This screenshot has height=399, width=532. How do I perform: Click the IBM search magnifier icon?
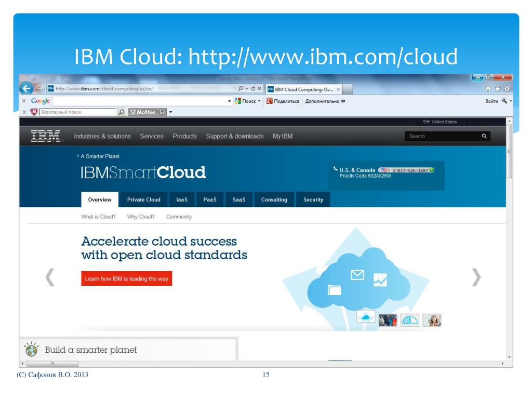[484, 136]
